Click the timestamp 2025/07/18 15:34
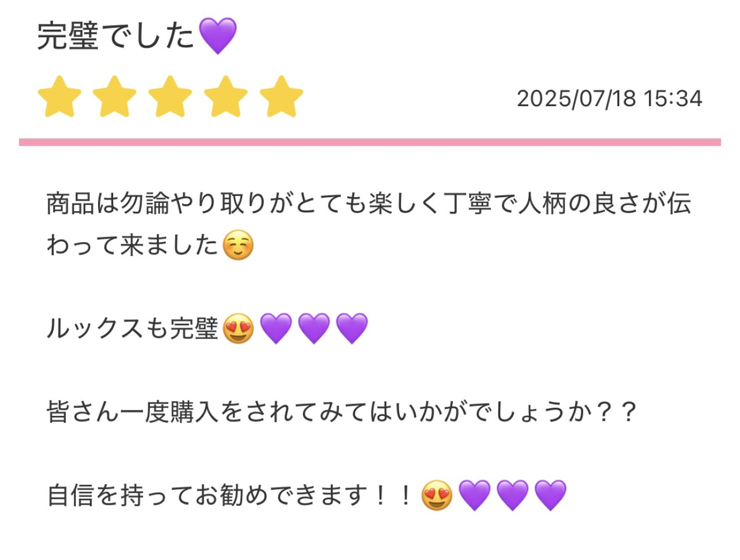Screen dimensions: 740x560 coord(609,98)
